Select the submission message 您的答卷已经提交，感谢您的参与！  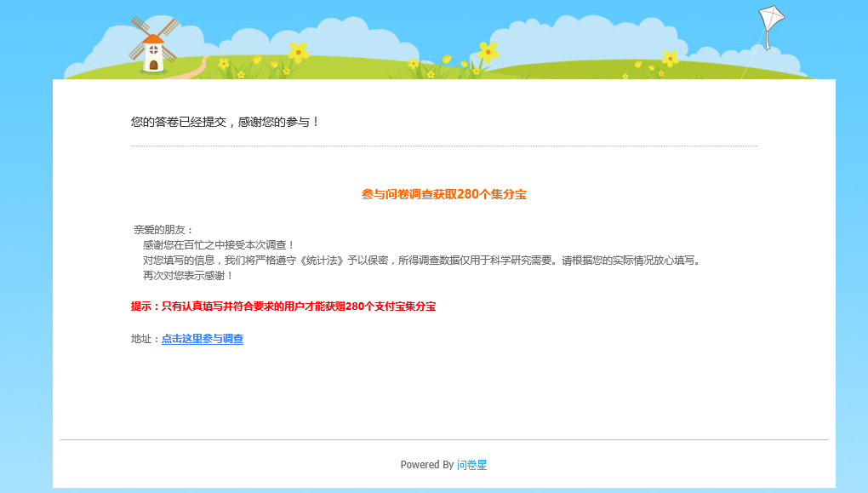click(226, 122)
